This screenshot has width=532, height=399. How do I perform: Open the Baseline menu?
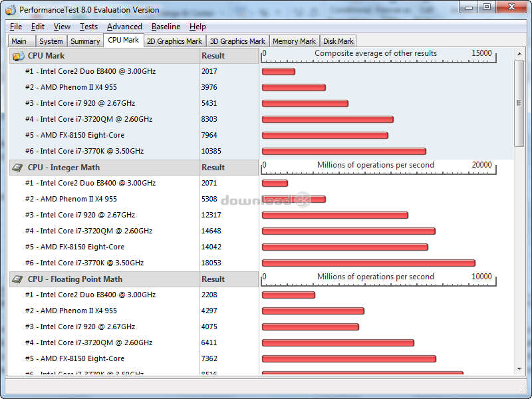pyautogui.click(x=166, y=27)
